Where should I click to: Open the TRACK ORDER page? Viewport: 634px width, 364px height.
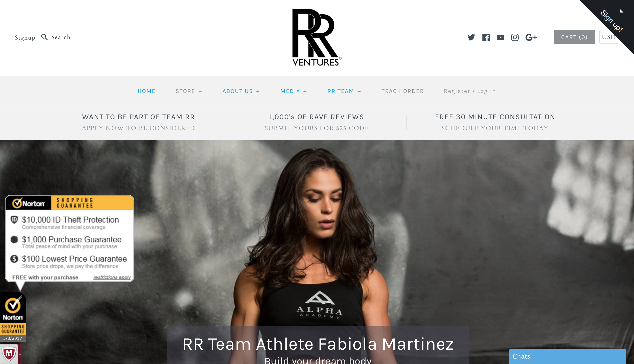(x=402, y=91)
